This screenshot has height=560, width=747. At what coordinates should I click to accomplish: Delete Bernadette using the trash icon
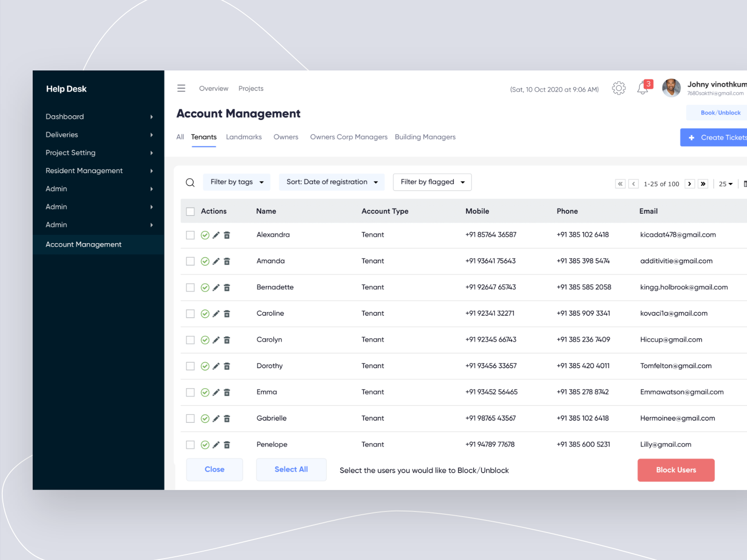(227, 287)
